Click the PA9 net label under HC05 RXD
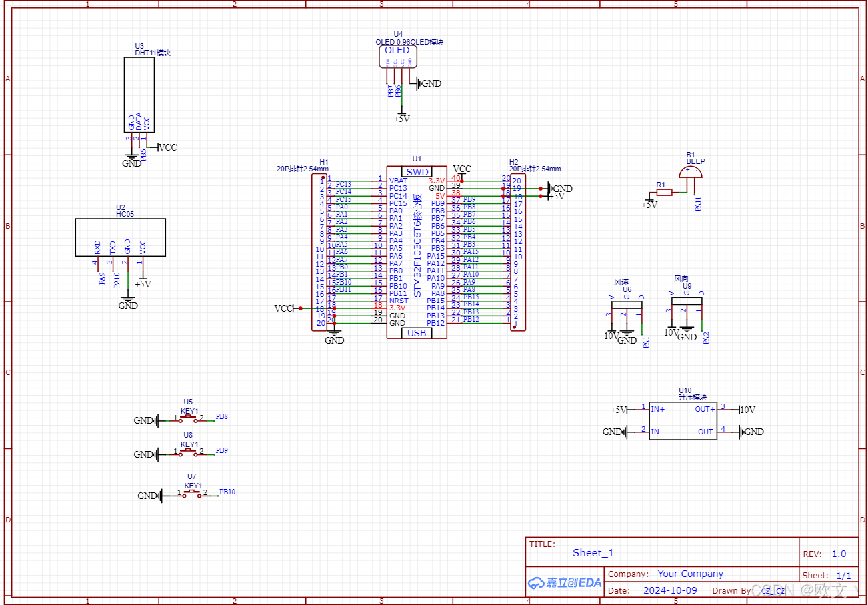Viewport: 868px width, 605px height. pyautogui.click(x=103, y=279)
